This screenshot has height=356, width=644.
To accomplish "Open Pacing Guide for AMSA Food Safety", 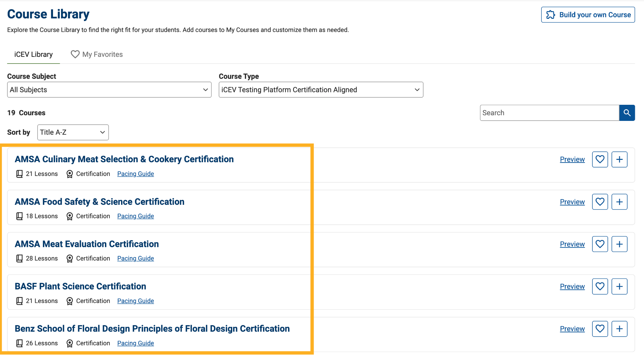I will click(136, 216).
